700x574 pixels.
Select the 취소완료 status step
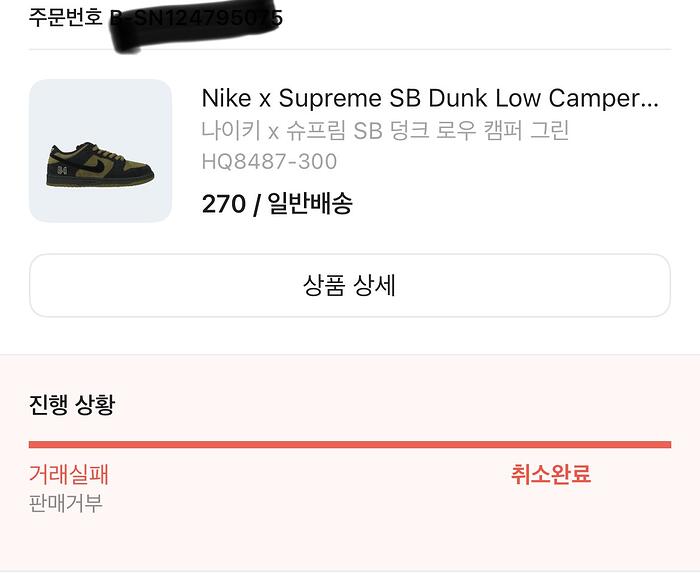(x=551, y=474)
